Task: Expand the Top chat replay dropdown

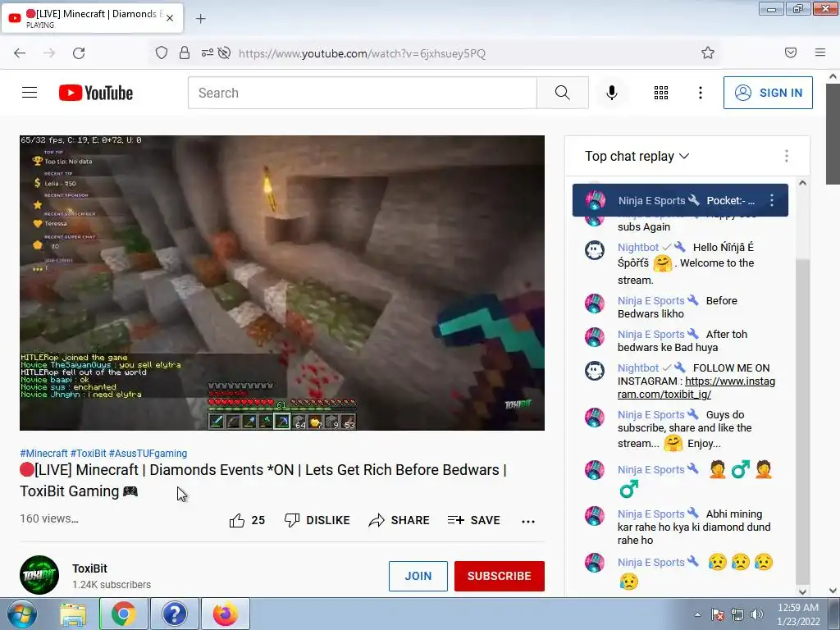Action: tap(637, 156)
